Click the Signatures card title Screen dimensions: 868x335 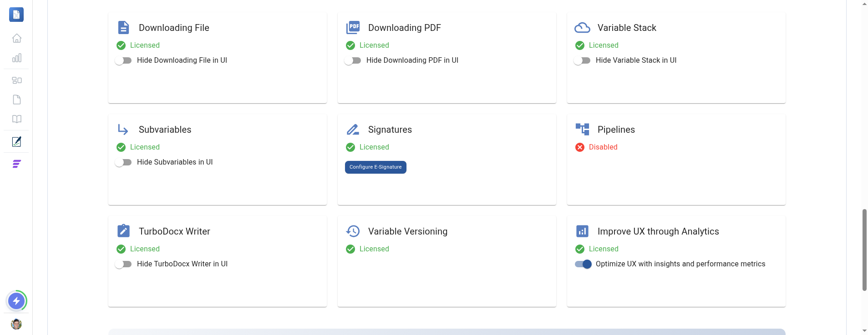coord(390,130)
